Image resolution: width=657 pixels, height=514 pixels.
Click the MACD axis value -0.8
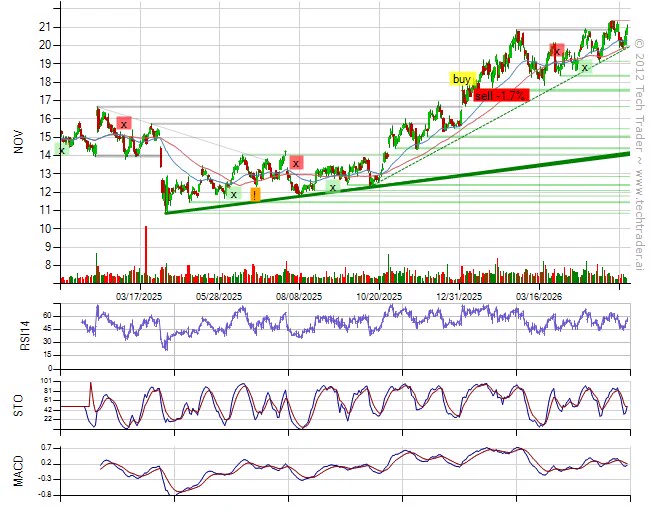coord(45,495)
